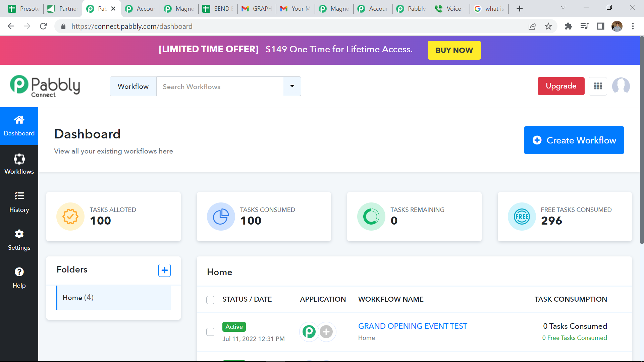This screenshot has height=362, width=644.
Task: Open the Chrome three-dot menu
Action: 633,26
